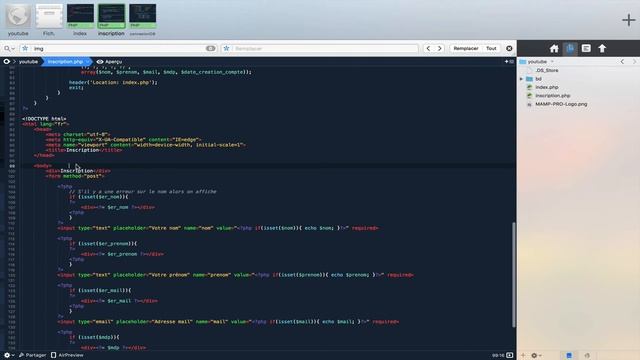Open the sidebar gear action menu
640x360 pixels.
536,355
